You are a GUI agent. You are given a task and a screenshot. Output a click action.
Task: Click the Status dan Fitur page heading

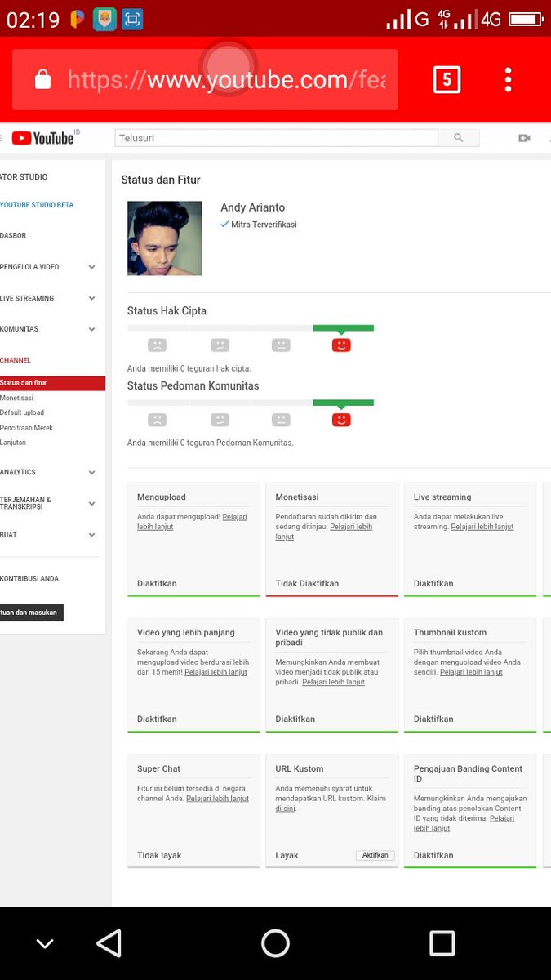(161, 180)
